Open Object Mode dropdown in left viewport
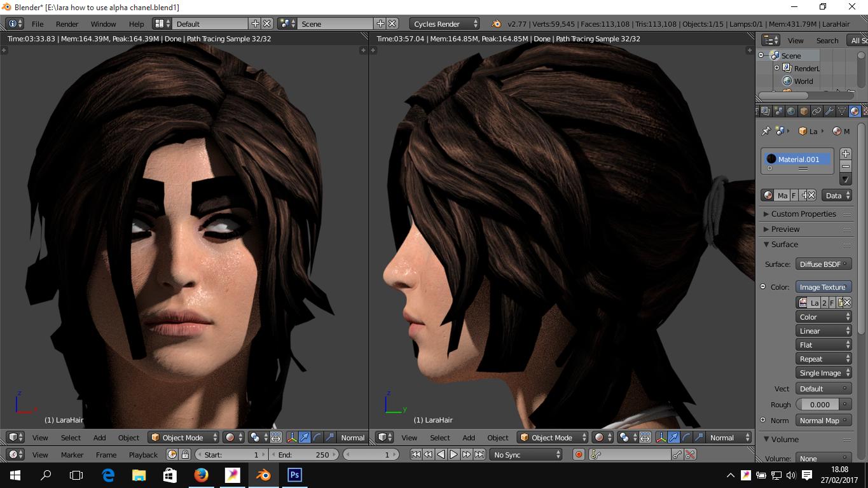Screen dimensions: 868x488 [183, 437]
